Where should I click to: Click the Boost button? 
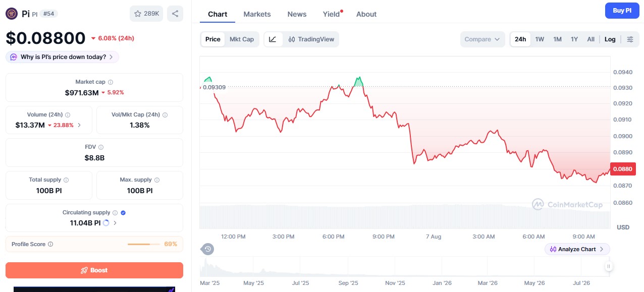[94, 270]
